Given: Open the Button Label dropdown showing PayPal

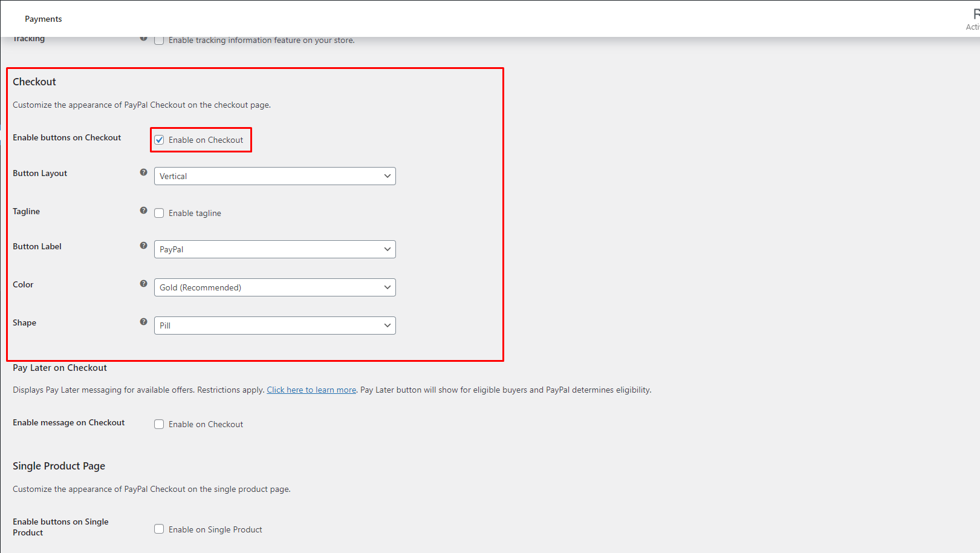Looking at the screenshot, I should tap(275, 249).
